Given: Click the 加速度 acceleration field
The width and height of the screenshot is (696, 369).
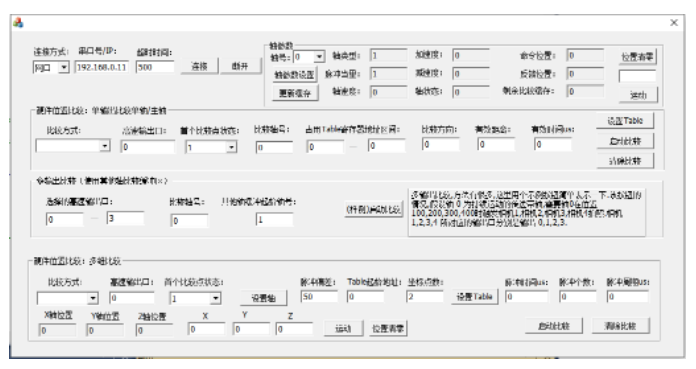Looking at the screenshot, I should click(471, 55).
